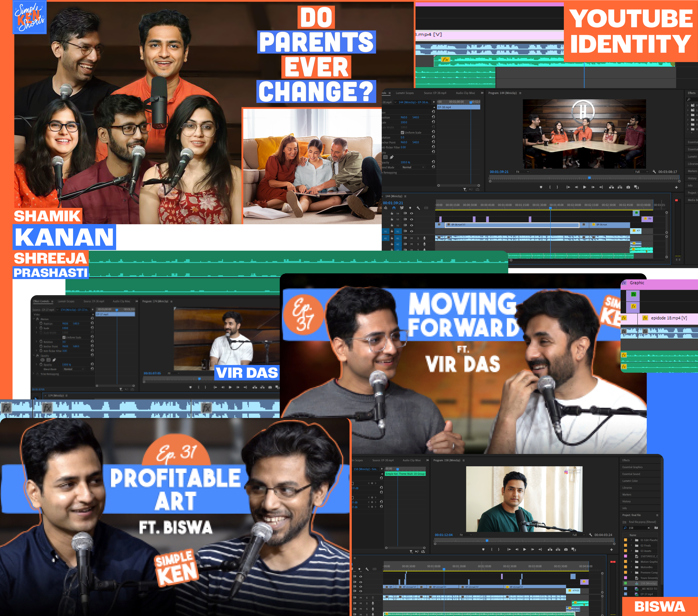Reset the Position parameter
Image resolution: width=698 pixels, height=616 pixels.
(x=433, y=117)
